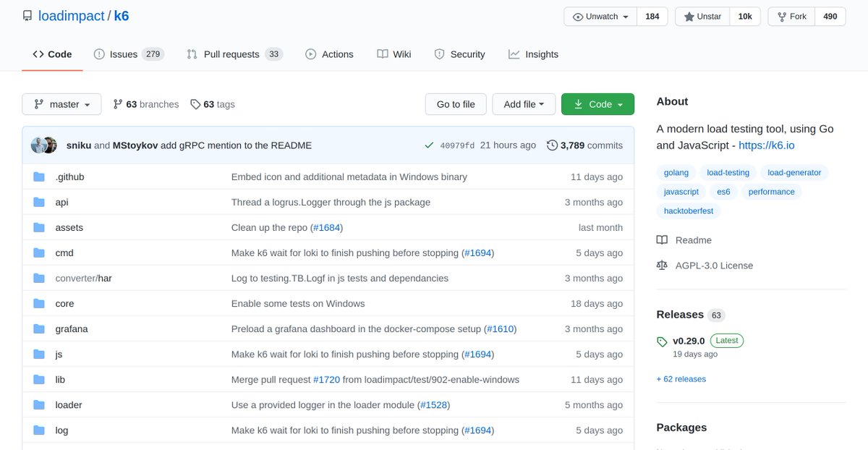Click the Readme book icon

(x=662, y=239)
